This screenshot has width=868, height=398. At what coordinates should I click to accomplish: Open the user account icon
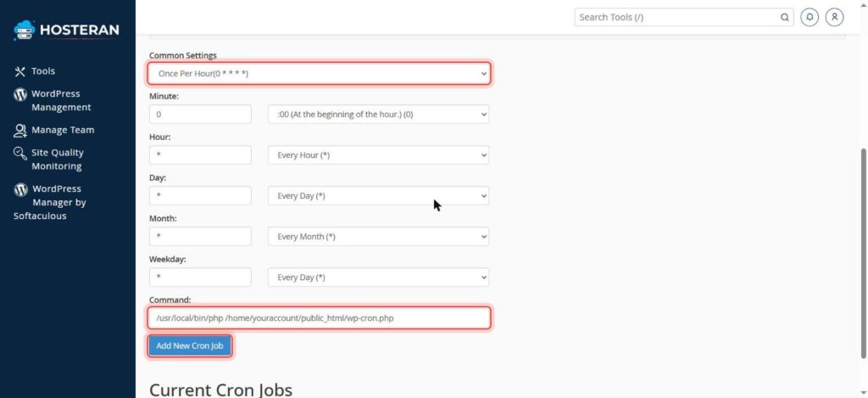click(x=835, y=17)
